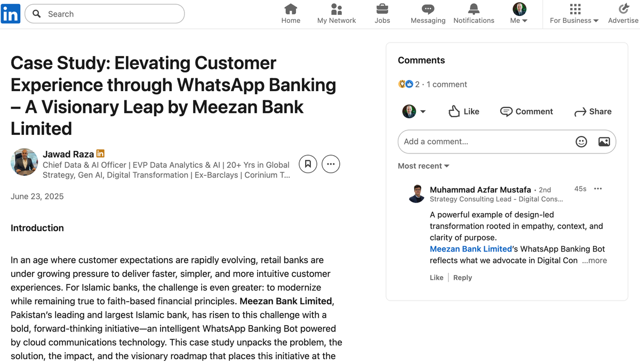Open the comment's three-dot menu
The width and height of the screenshot is (640, 364).
click(598, 189)
